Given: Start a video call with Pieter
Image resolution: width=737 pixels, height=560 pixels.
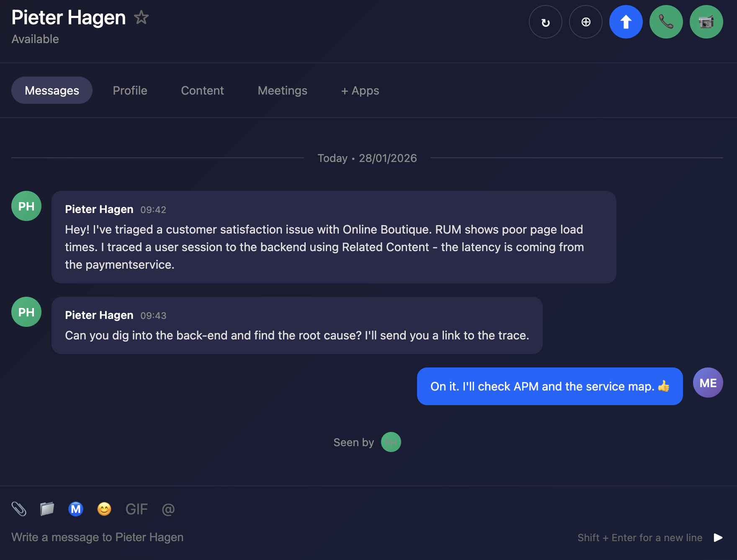Looking at the screenshot, I should pyautogui.click(x=706, y=22).
